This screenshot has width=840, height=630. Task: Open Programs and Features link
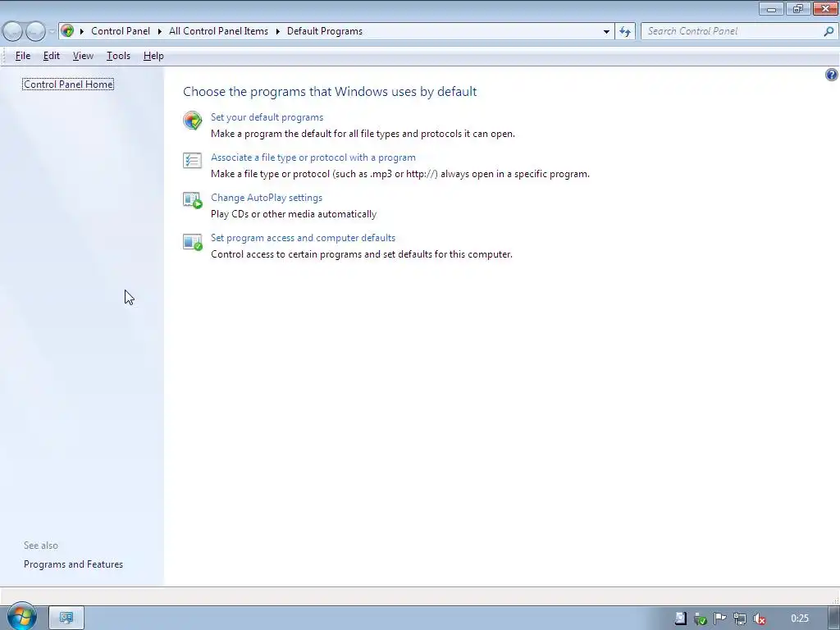pos(73,564)
